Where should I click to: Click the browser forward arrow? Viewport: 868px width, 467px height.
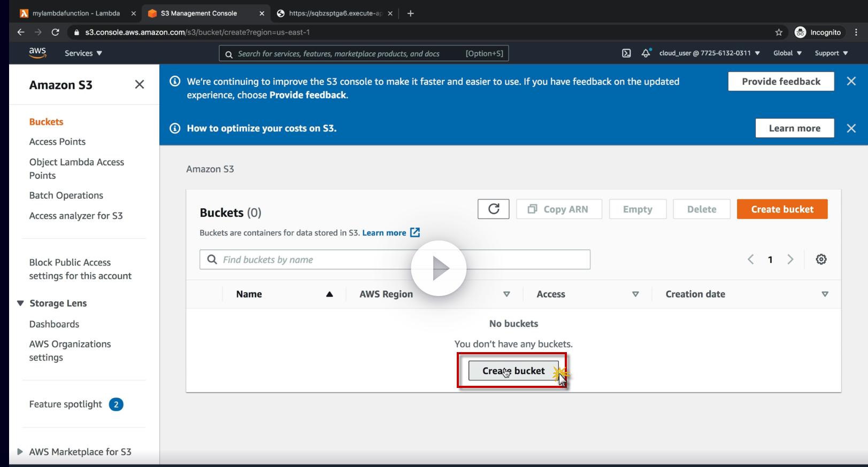pyautogui.click(x=38, y=32)
